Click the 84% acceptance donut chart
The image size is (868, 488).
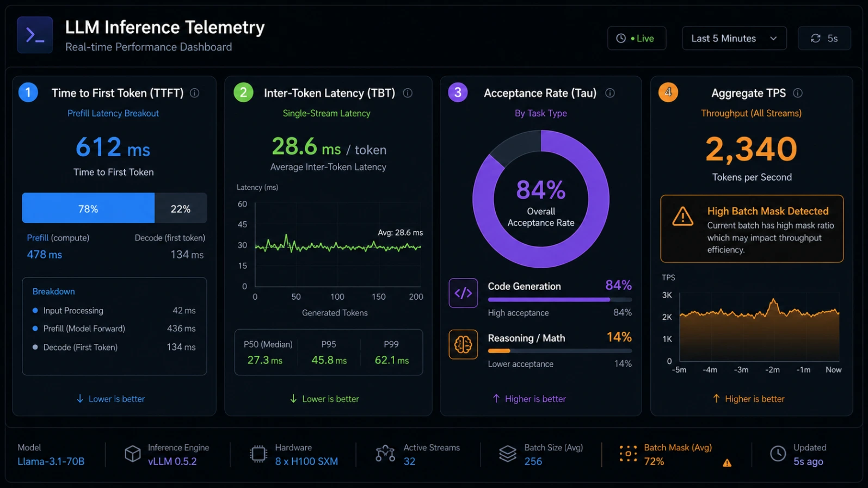541,199
